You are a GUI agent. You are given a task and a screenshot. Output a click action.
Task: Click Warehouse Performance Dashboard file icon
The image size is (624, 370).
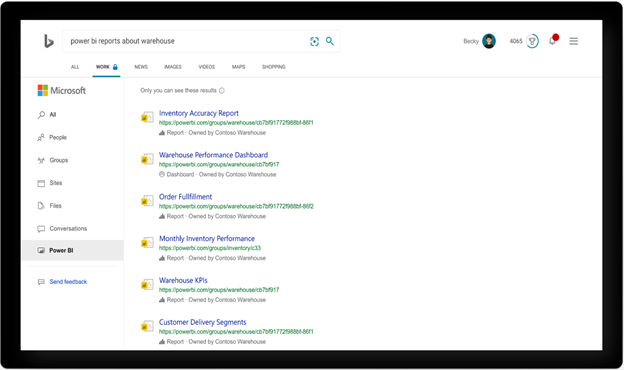[147, 159]
